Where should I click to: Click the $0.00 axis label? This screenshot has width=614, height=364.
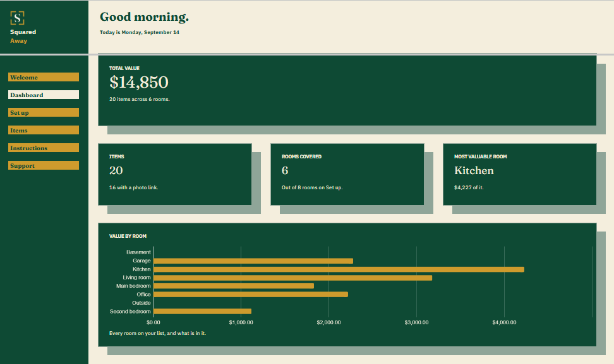pos(153,322)
